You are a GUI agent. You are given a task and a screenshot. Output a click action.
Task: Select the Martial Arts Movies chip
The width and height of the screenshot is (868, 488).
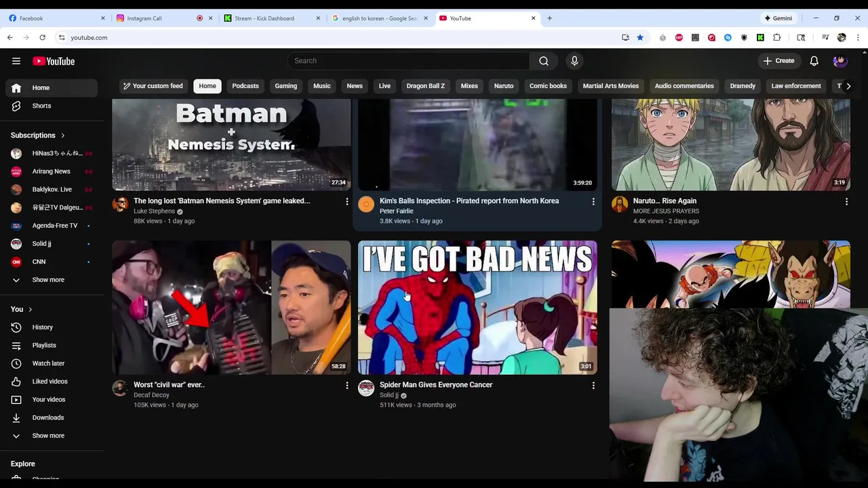click(611, 86)
